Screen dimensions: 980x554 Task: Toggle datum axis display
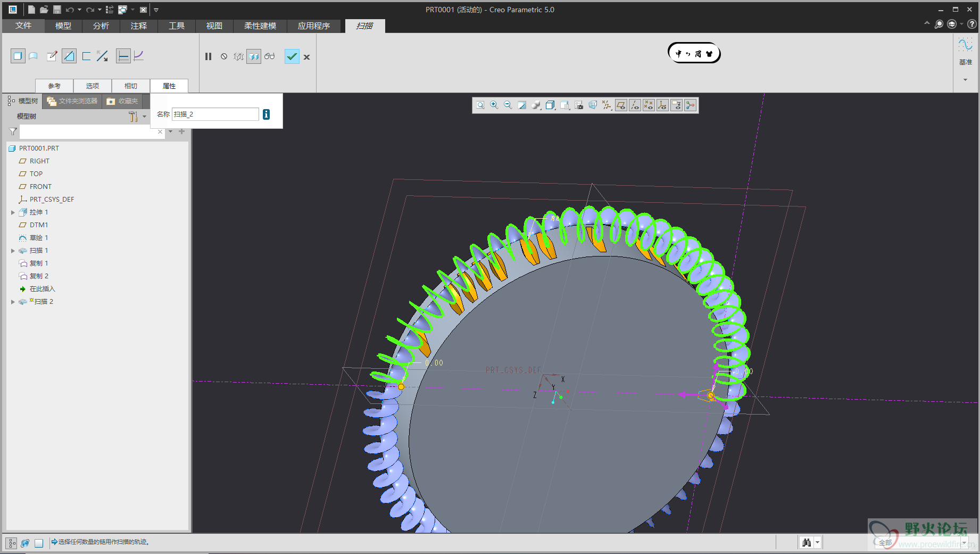635,105
